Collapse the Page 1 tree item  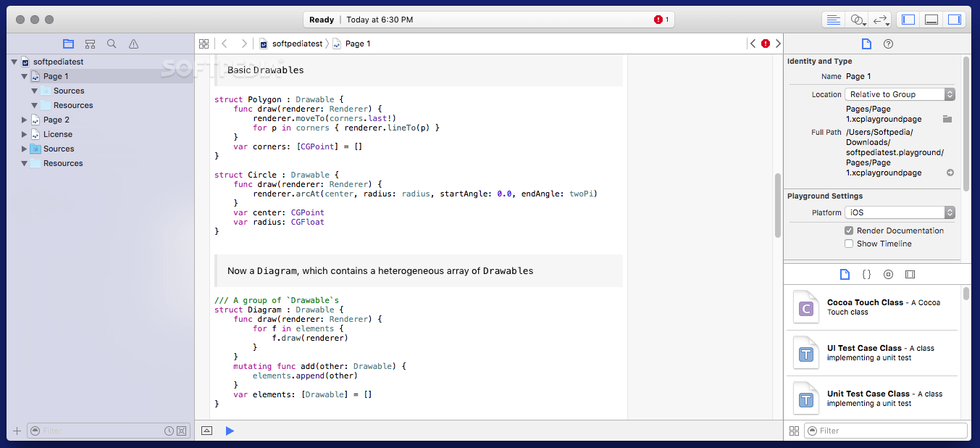(24, 76)
